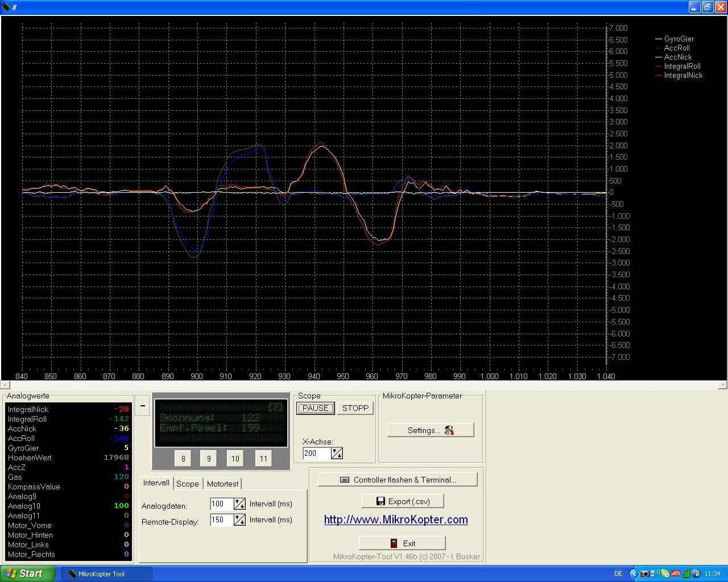Image resolution: width=728 pixels, height=582 pixels.
Task: Open the www.MikroKopter.com link
Action: (396, 519)
